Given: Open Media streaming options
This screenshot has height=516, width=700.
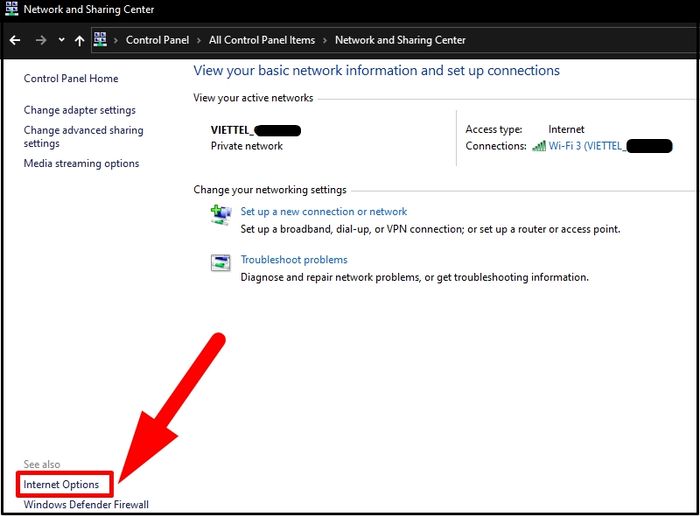Looking at the screenshot, I should pyautogui.click(x=81, y=164).
